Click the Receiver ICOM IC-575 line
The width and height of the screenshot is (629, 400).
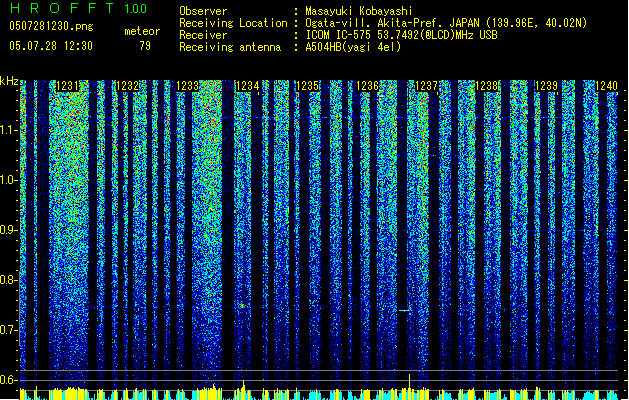tap(402, 35)
